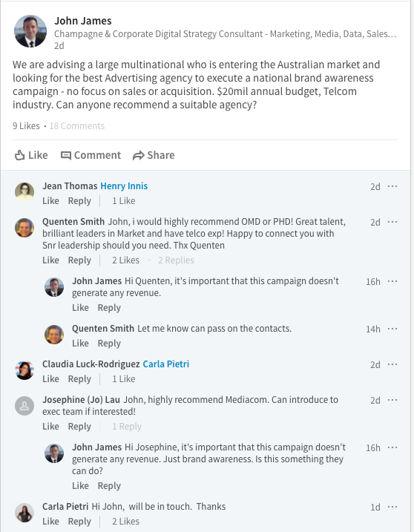
Task: Open the Carla Pietri mention link
Action: pyautogui.click(x=166, y=364)
